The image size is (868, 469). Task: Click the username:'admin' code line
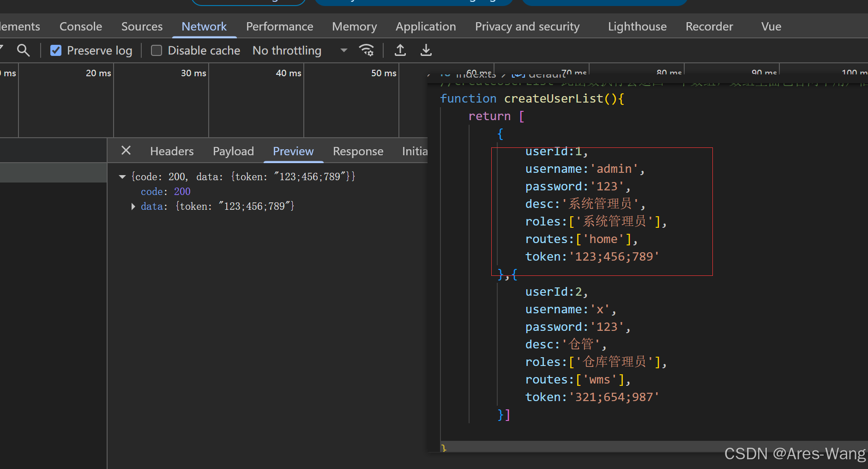click(x=585, y=169)
